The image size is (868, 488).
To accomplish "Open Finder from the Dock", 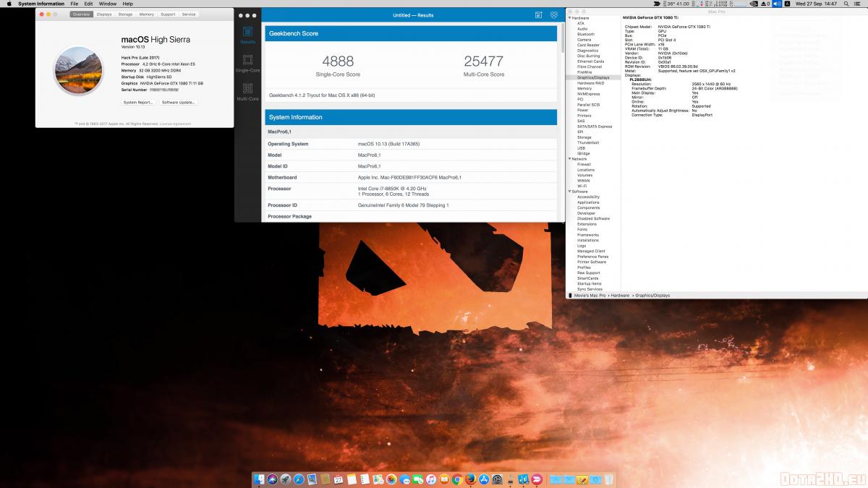I will pos(260,479).
